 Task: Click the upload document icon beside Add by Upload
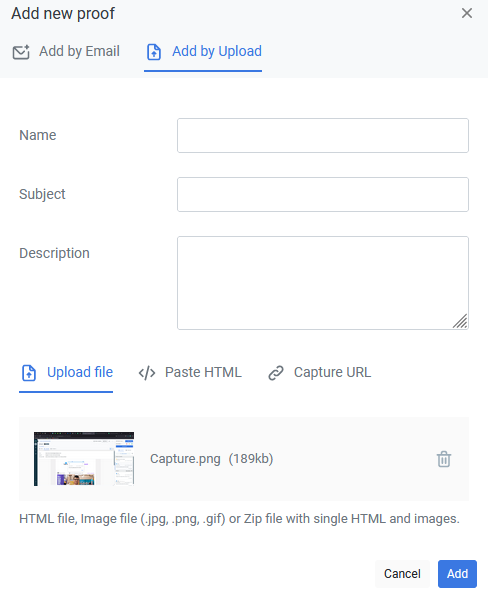(x=154, y=52)
